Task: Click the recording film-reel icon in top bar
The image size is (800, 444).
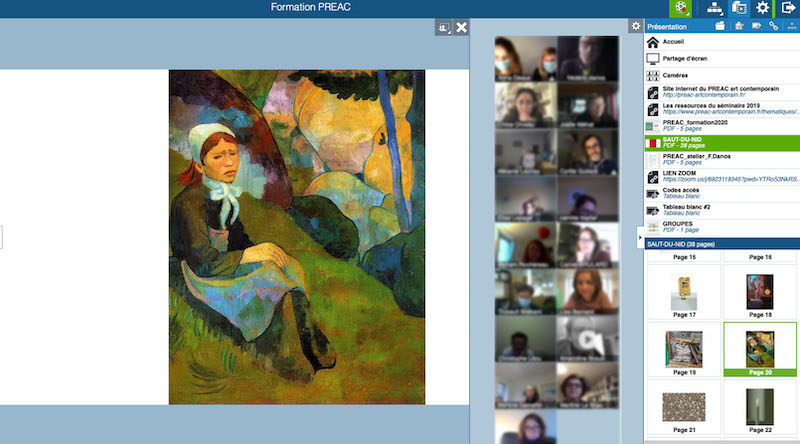Action: [x=681, y=8]
